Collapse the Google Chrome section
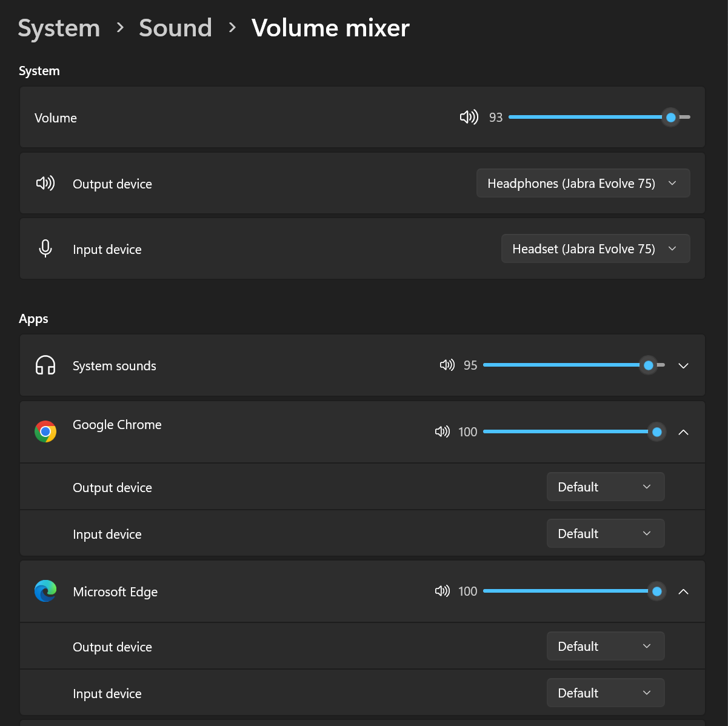This screenshot has height=726, width=728. point(683,432)
